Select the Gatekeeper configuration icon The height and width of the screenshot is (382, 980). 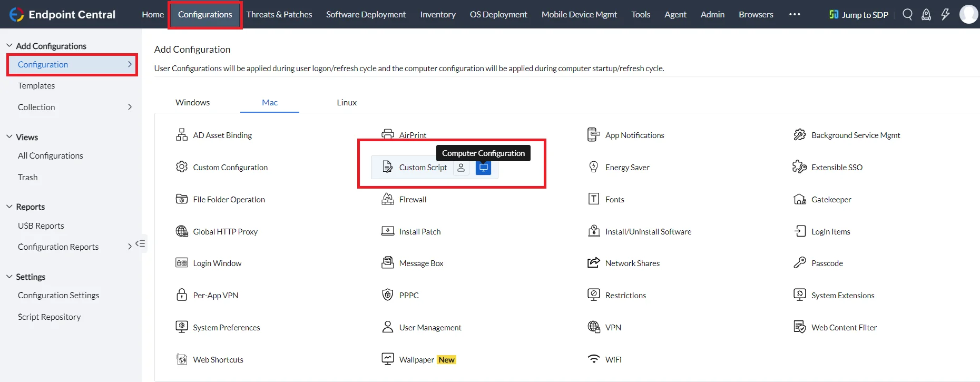(x=800, y=199)
